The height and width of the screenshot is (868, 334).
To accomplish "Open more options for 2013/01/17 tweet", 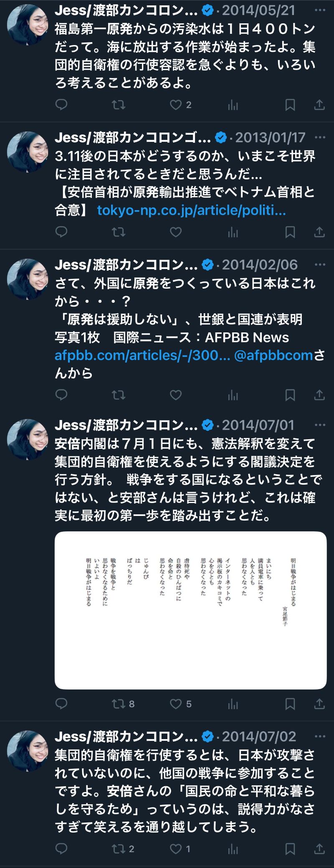I will [x=320, y=137].
